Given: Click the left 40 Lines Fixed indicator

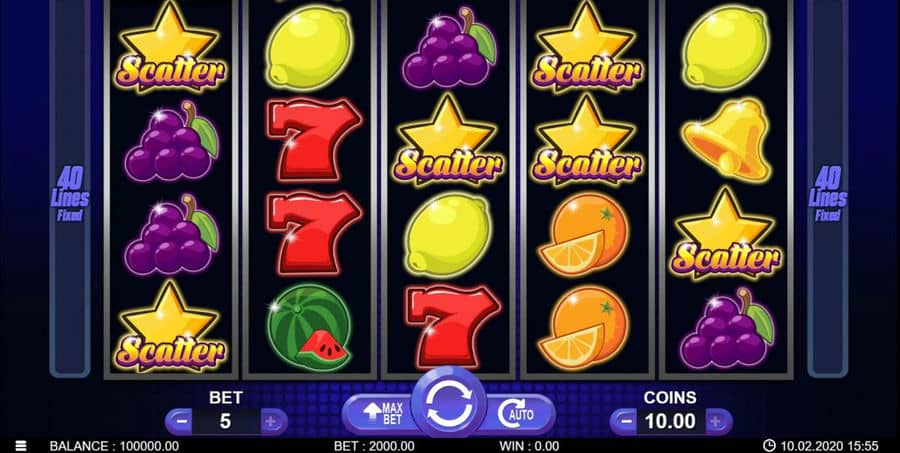Looking at the screenshot, I should click(x=70, y=194).
